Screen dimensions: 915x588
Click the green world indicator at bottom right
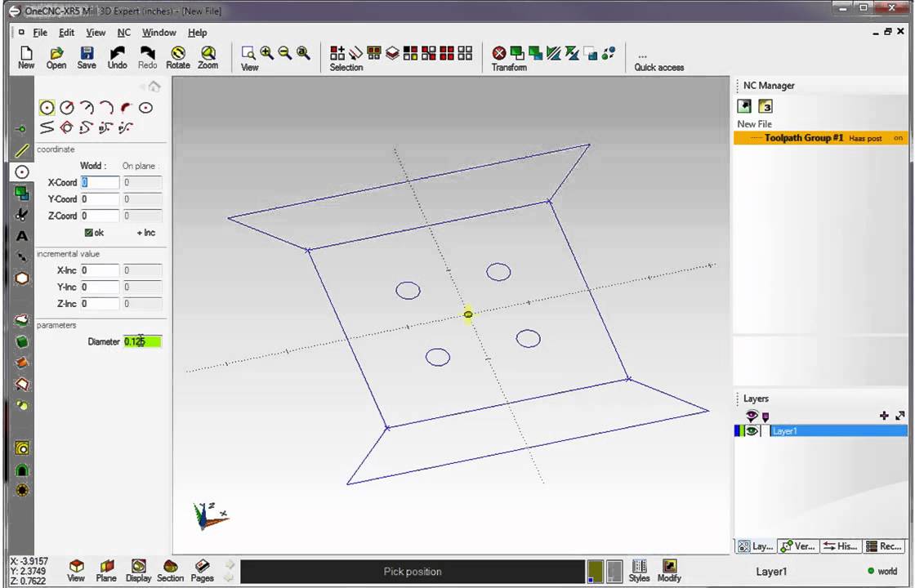[871, 571]
